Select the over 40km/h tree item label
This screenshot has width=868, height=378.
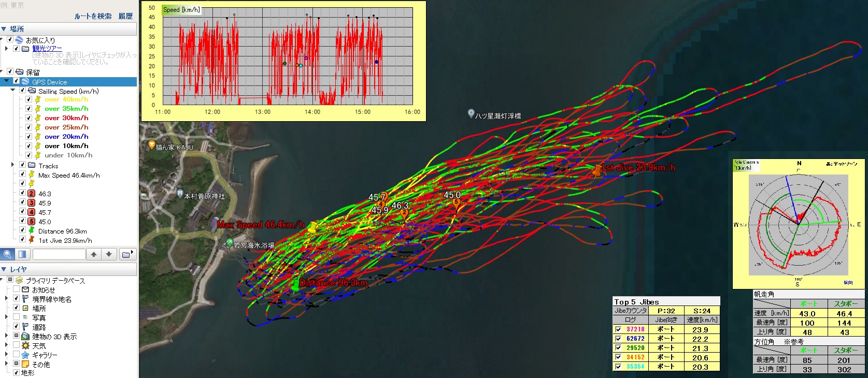pyautogui.click(x=66, y=99)
